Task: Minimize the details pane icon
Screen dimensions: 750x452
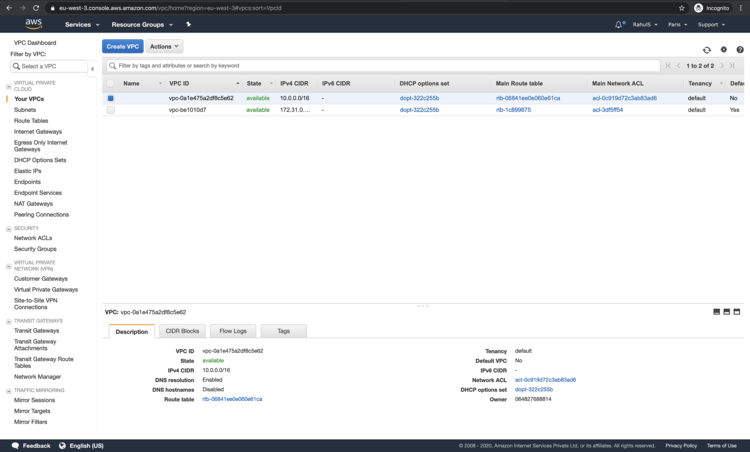Action: coord(717,312)
